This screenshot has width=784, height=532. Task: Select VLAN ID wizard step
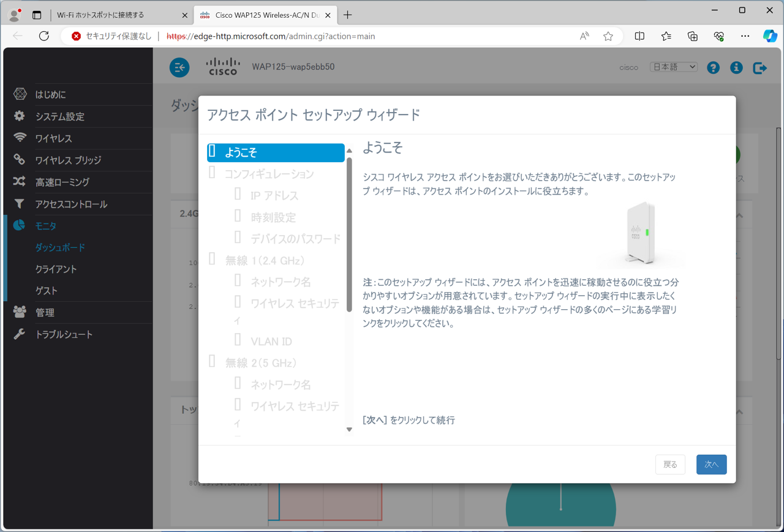271,342
